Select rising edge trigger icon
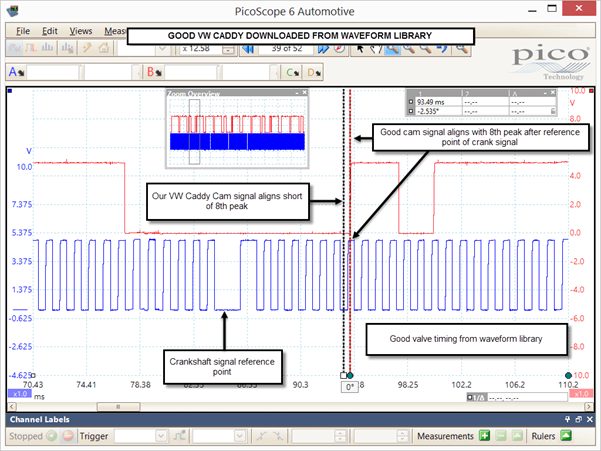Image resolution: width=601 pixels, height=451 pixels. coord(261,436)
